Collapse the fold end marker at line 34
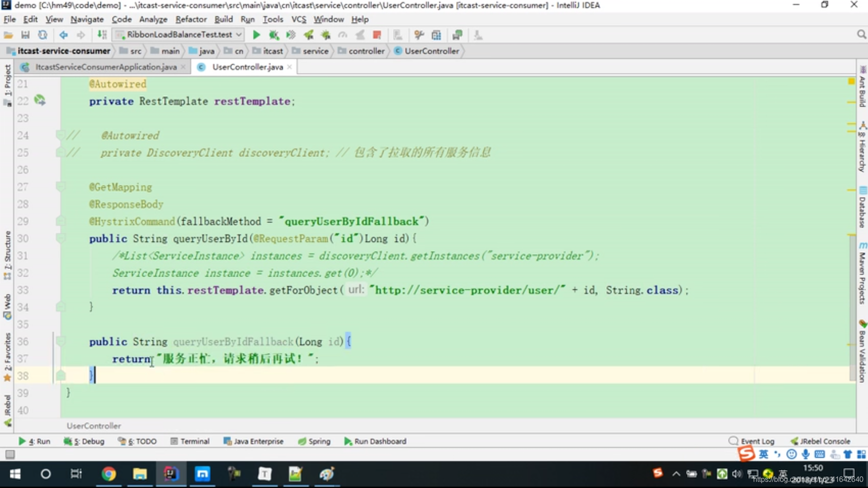This screenshot has height=488, width=868. (60, 306)
